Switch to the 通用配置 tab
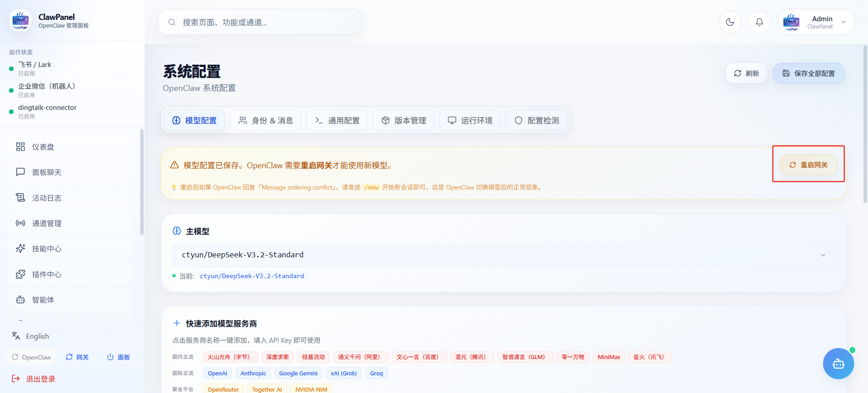The width and height of the screenshot is (868, 393). 337,121
